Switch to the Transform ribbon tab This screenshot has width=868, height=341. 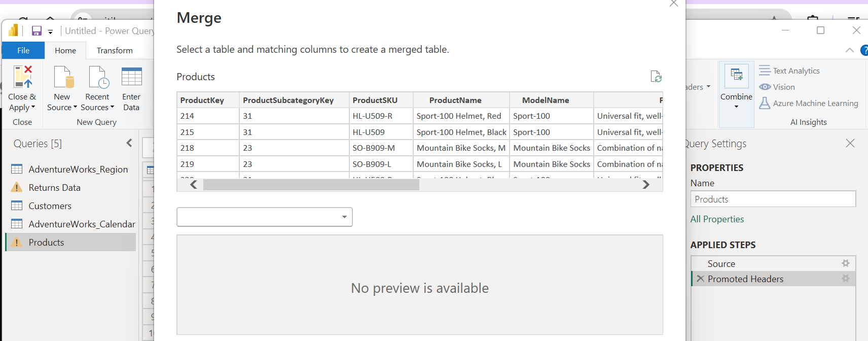point(115,50)
